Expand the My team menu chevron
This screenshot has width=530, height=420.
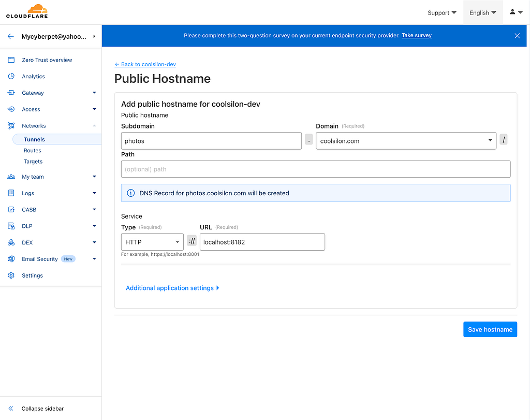pyautogui.click(x=94, y=177)
